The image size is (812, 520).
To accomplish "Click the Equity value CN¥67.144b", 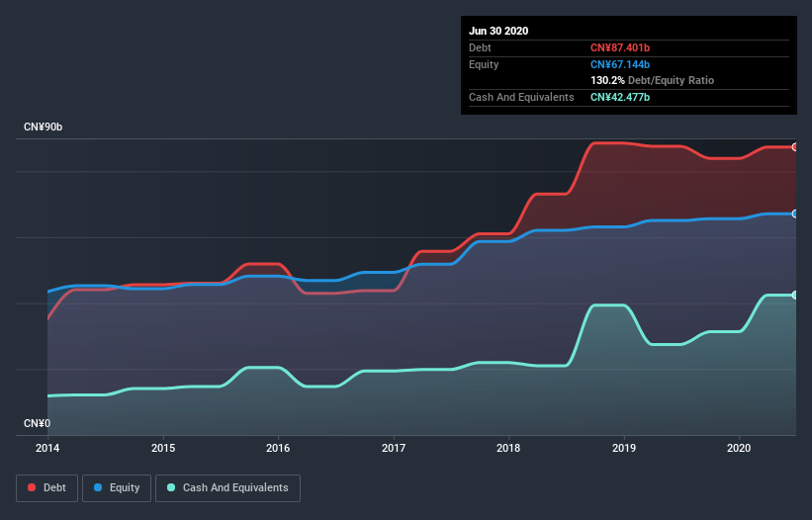I will pos(620,64).
